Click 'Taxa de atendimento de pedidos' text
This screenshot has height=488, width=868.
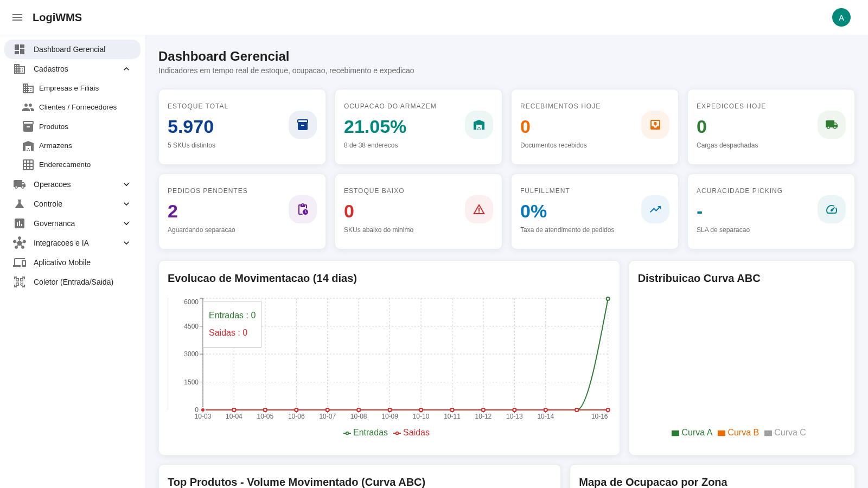pos(567,230)
